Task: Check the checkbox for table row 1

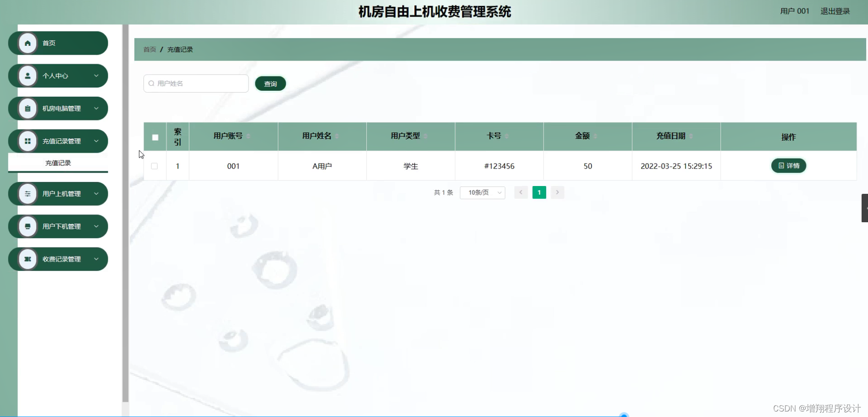Action: 155,166
